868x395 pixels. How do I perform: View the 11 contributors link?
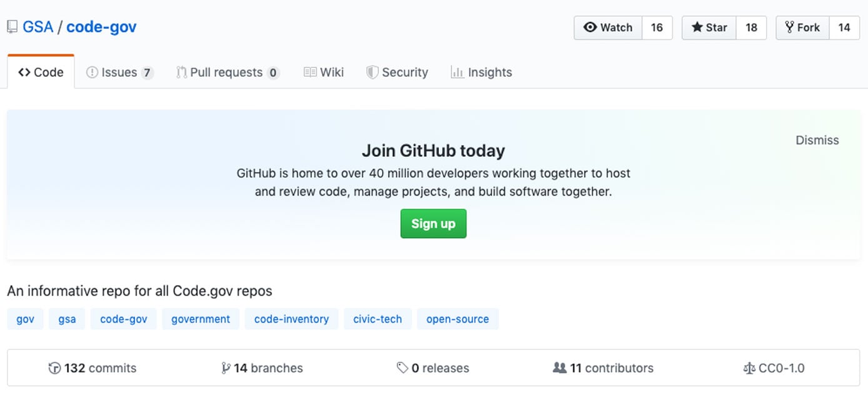[x=603, y=368]
